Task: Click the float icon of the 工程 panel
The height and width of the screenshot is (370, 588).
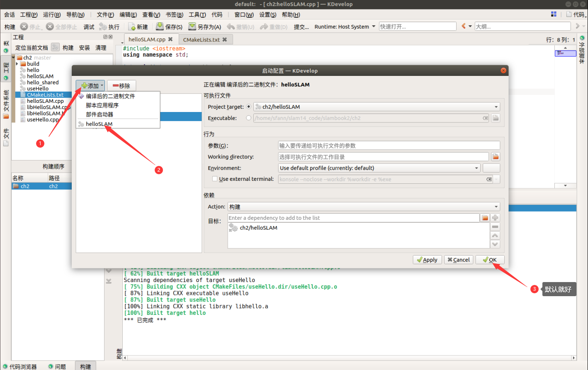Action: coord(105,37)
